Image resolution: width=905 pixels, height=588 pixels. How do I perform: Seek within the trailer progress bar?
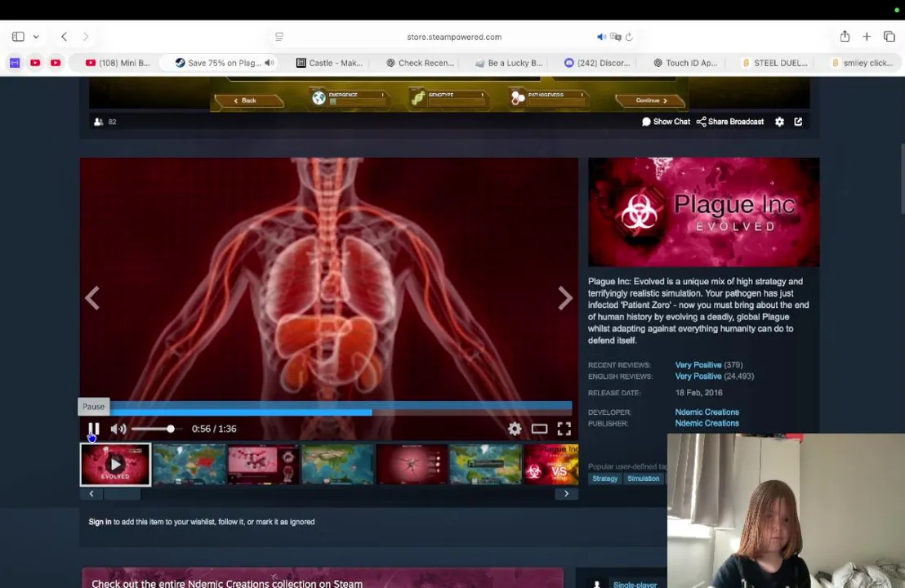(326, 412)
